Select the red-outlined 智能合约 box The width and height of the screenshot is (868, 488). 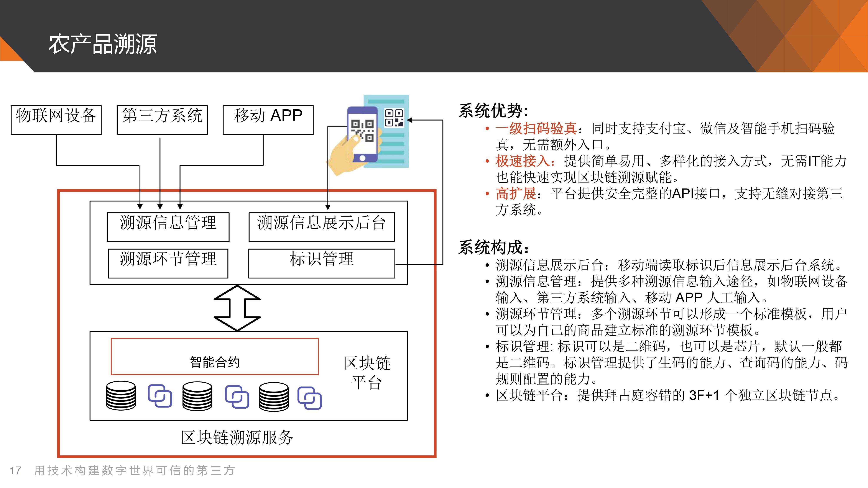tap(215, 356)
